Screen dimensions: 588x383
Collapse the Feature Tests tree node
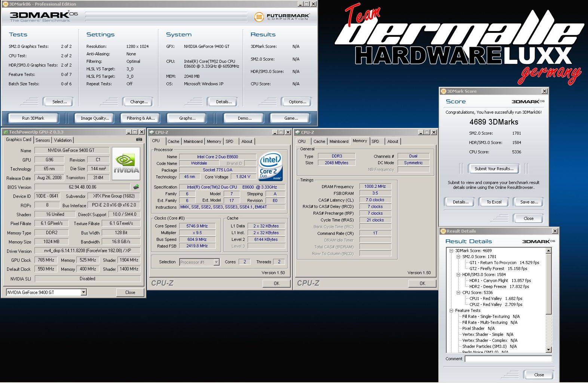click(451, 311)
